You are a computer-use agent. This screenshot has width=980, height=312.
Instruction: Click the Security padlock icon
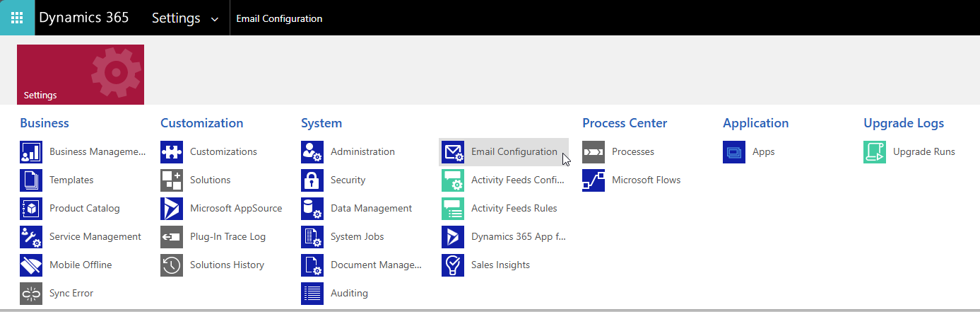point(312,180)
